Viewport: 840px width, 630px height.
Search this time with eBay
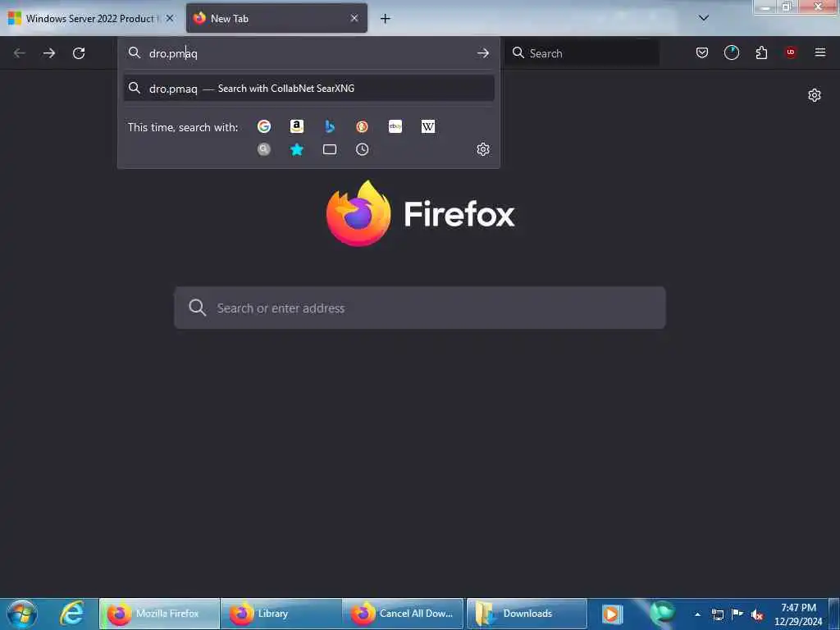pos(395,126)
